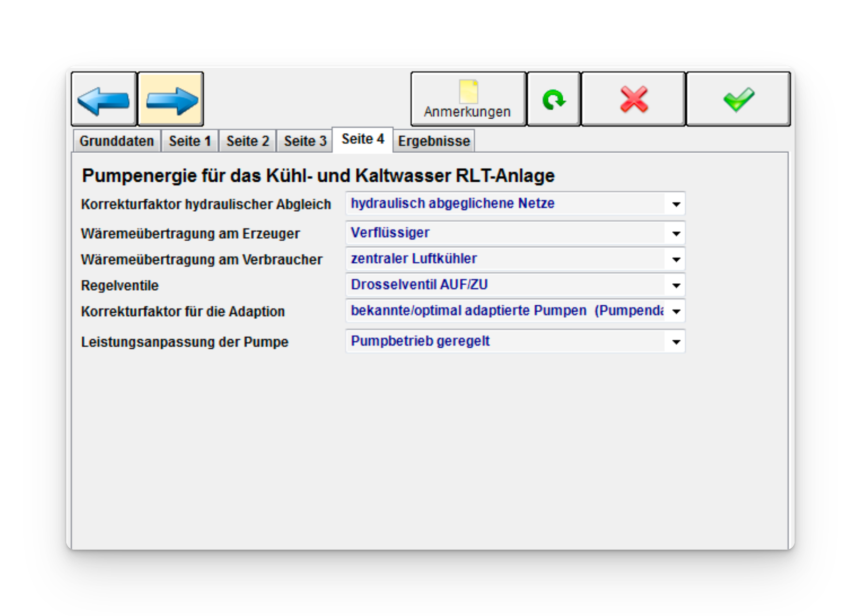Open the Pumpbetrieb geregelt dropdown
This screenshot has height=616, width=861.
(676, 342)
